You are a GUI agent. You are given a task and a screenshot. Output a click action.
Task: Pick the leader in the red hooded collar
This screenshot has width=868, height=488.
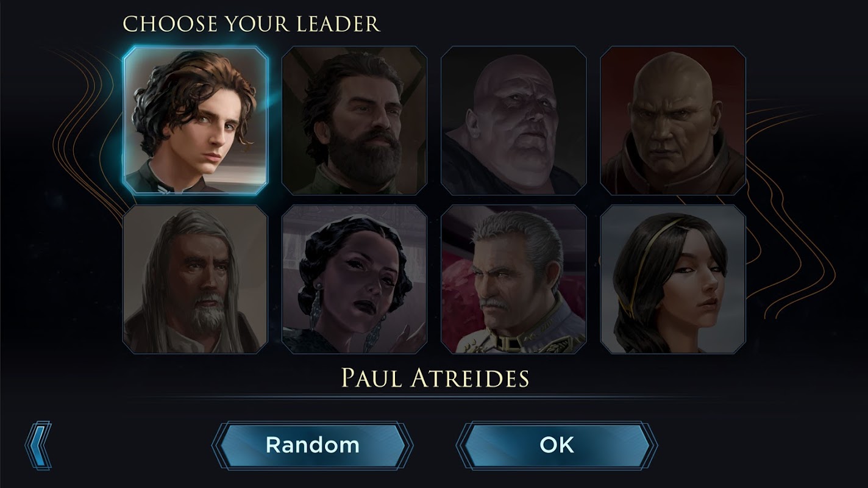pyautogui.click(x=673, y=121)
